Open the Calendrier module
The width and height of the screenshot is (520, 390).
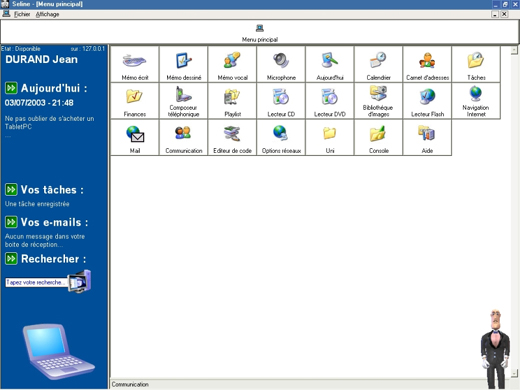click(378, 64)
